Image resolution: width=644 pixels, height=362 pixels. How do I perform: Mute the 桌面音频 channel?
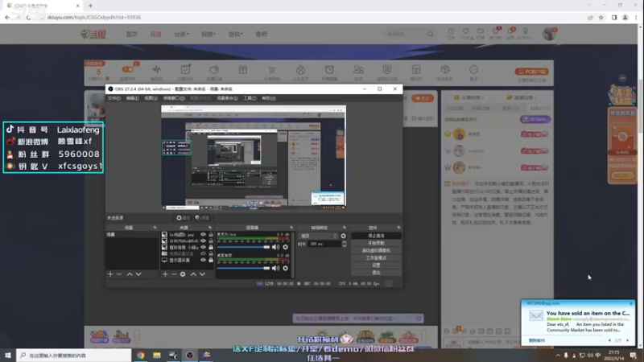275,268
